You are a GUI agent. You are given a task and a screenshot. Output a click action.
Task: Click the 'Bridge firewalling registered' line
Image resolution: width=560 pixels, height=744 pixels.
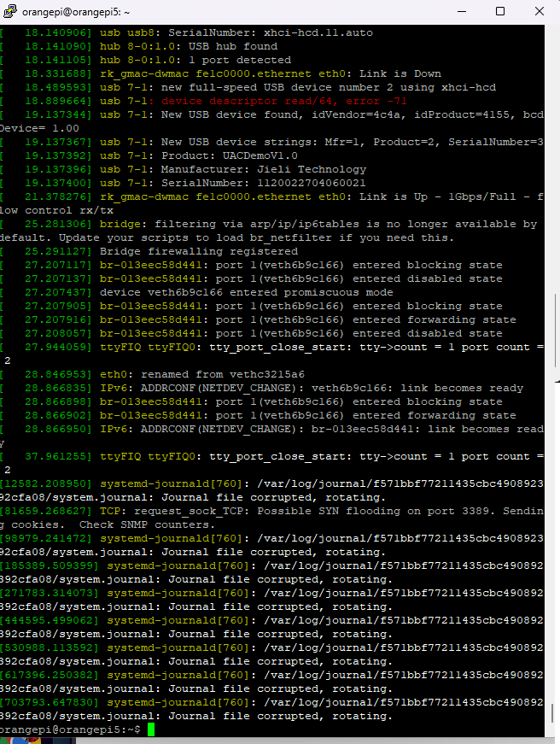pos(199,251)
